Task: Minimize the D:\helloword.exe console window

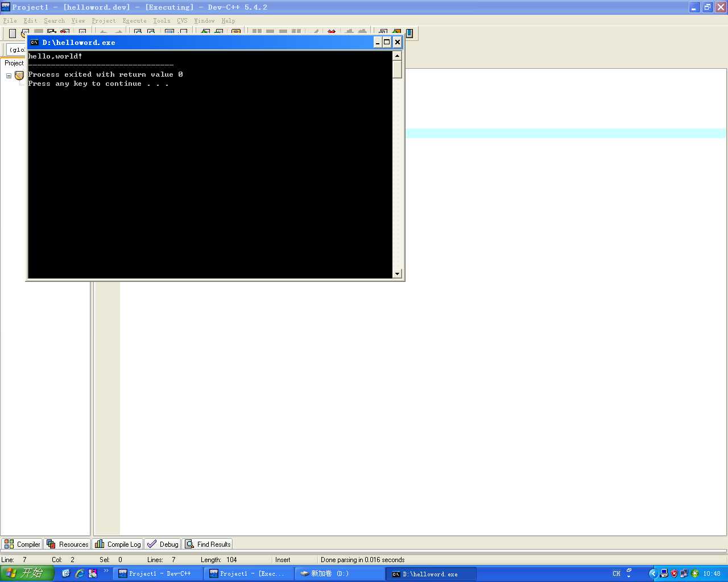Action: (x=377, y=42)
